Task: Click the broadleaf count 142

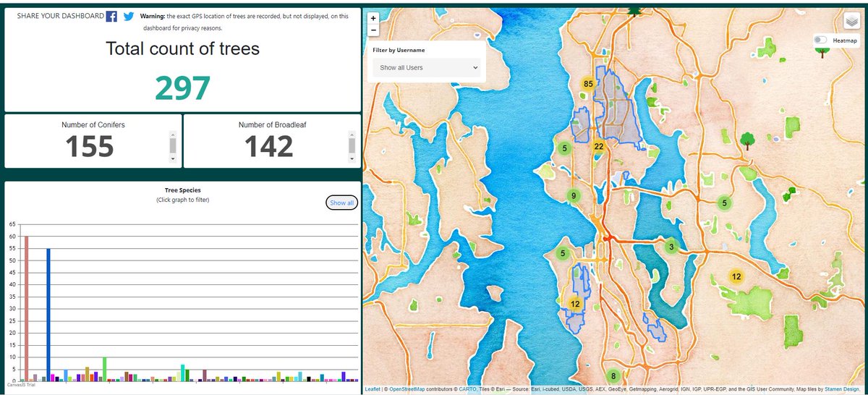Action: tap(269, 147)
